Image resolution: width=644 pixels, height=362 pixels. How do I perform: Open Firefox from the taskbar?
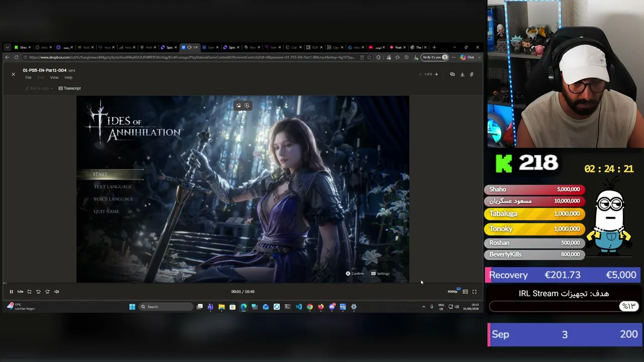pyautogui.click(x=321, y=307)
